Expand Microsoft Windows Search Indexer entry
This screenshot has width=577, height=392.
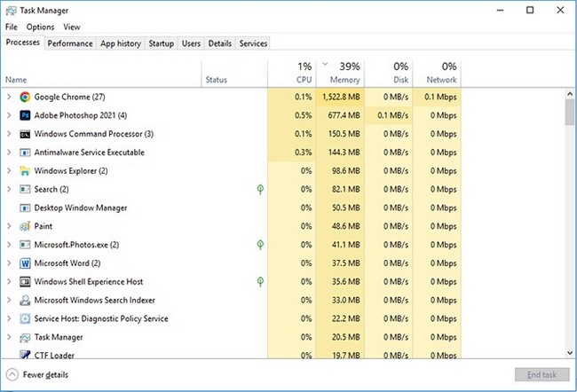9,300
